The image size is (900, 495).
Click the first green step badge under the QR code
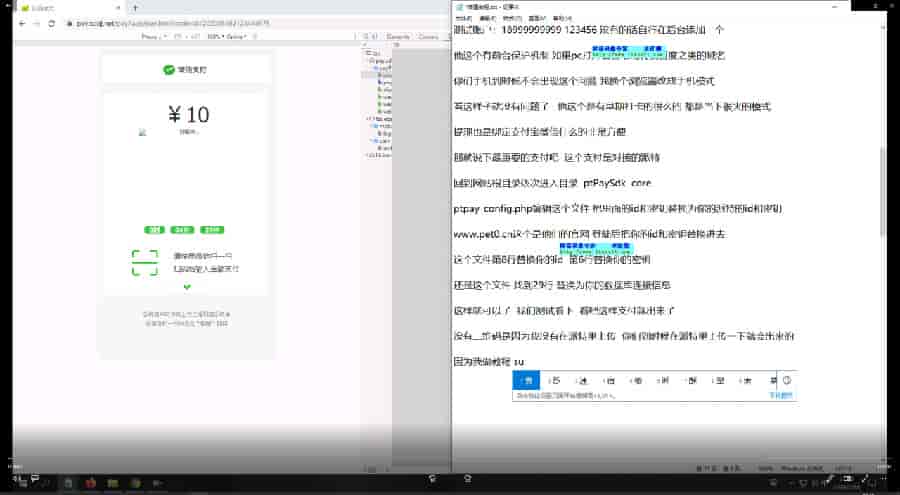(x=155, y=229)
